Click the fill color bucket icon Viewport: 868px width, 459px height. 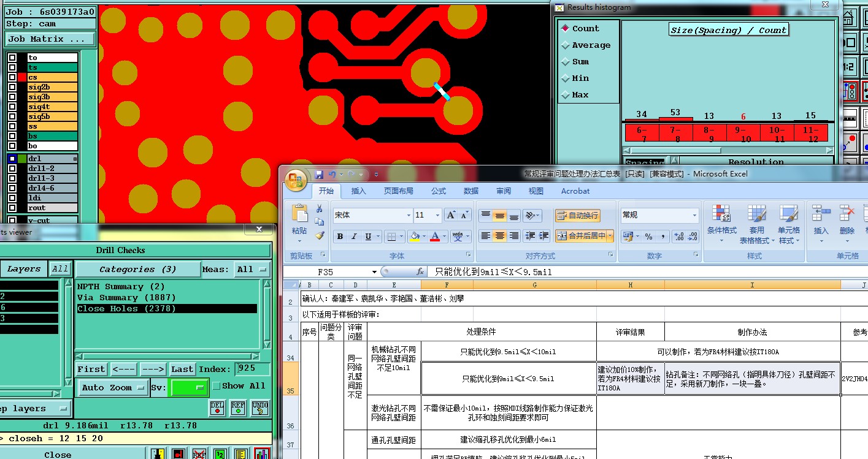[x=415, y=237]
